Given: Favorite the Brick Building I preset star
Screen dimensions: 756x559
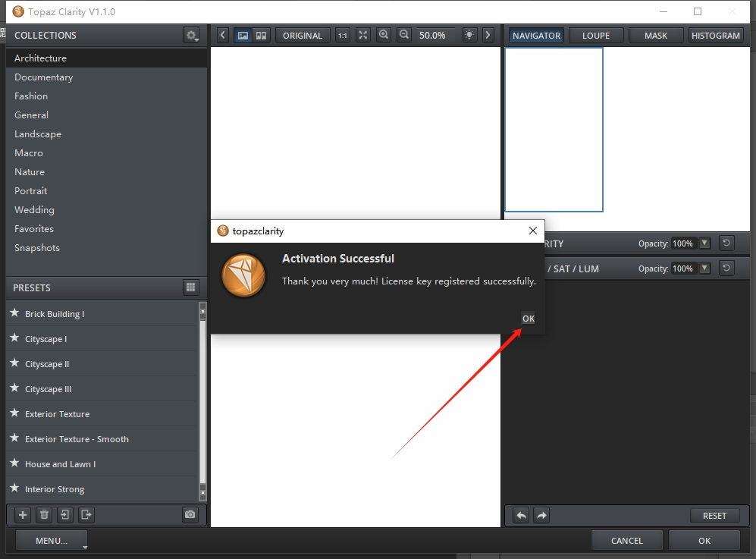Looking at the screenshot, I should tap(14, 313).
